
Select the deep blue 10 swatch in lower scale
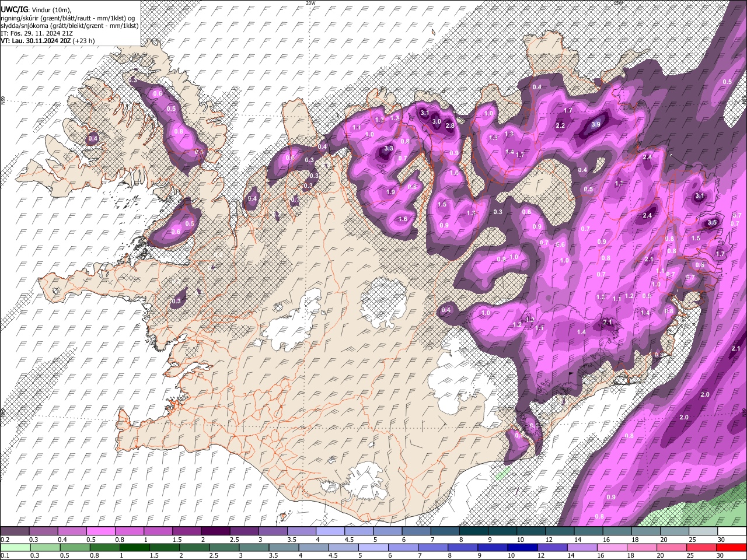(521, 547)
